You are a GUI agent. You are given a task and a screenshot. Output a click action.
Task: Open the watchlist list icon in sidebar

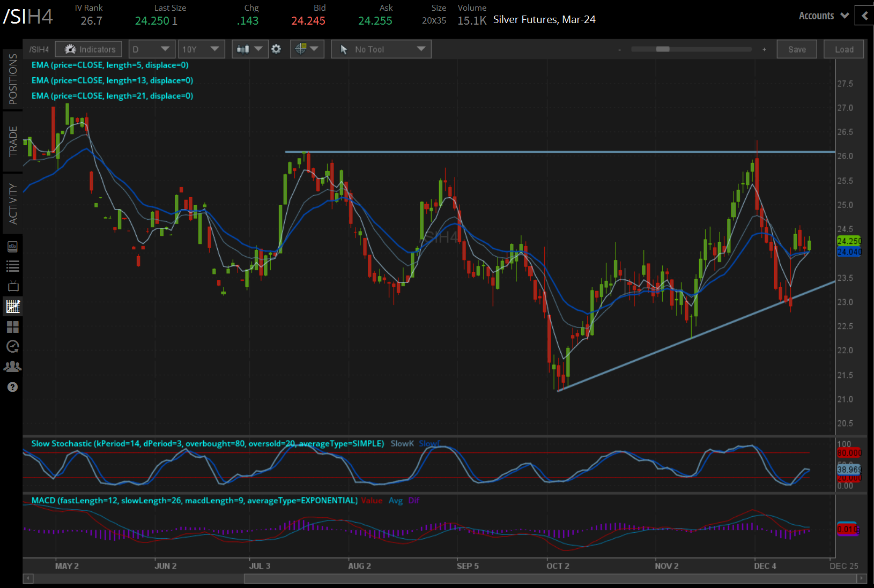pos(13,266)
